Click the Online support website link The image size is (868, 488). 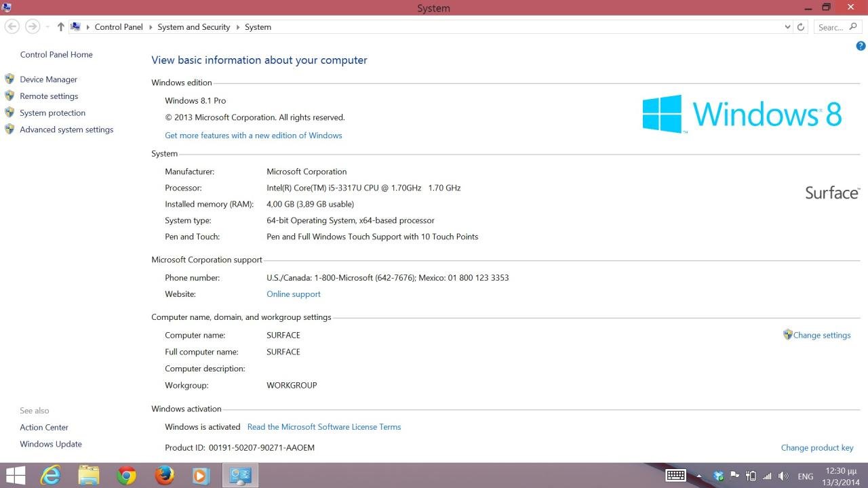(x=293, y=294)
